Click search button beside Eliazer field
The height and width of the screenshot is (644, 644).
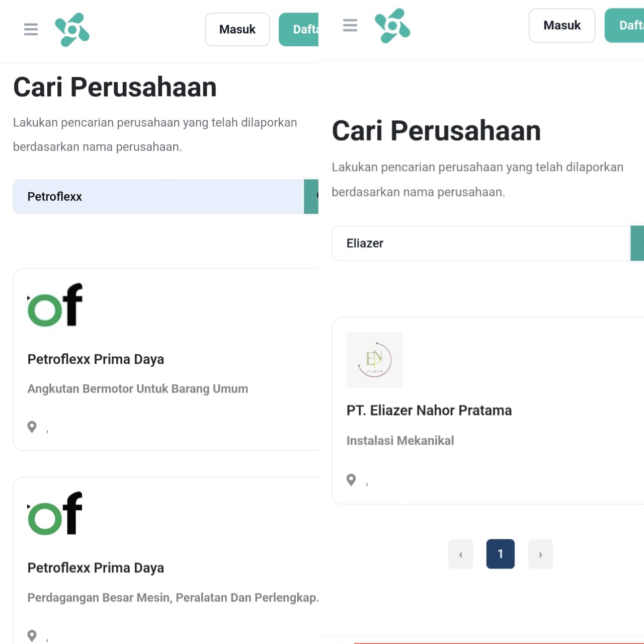(637, 244)
